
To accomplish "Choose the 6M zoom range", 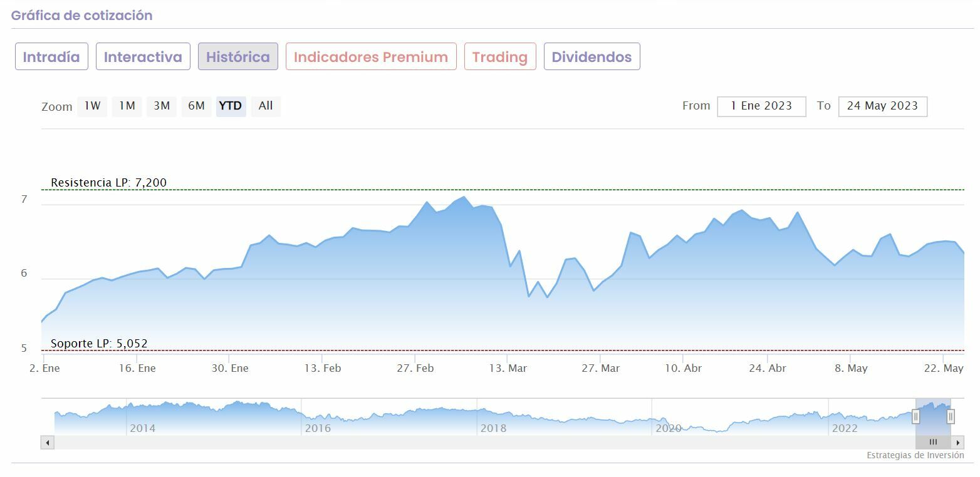I will pyautogui.click(x=197, y=106).
